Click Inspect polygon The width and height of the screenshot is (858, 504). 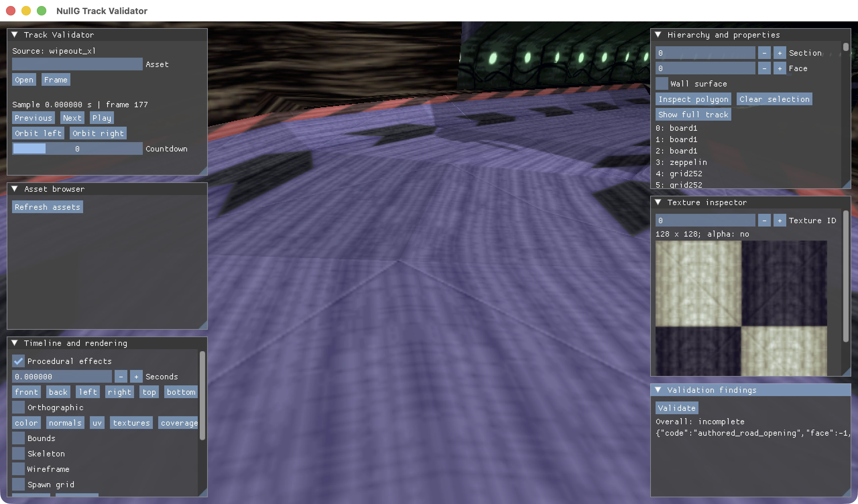[x=693, y=99]
